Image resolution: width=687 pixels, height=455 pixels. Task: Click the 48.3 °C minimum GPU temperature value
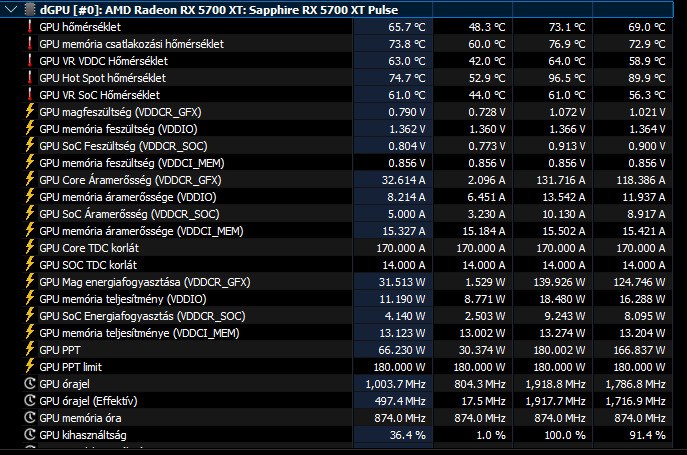[487, 27]
